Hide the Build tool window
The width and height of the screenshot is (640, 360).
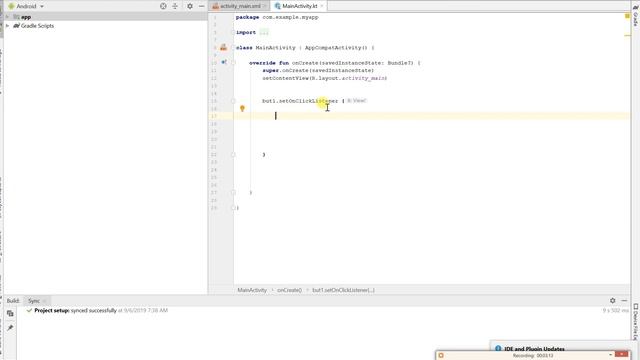click(624, 300)
